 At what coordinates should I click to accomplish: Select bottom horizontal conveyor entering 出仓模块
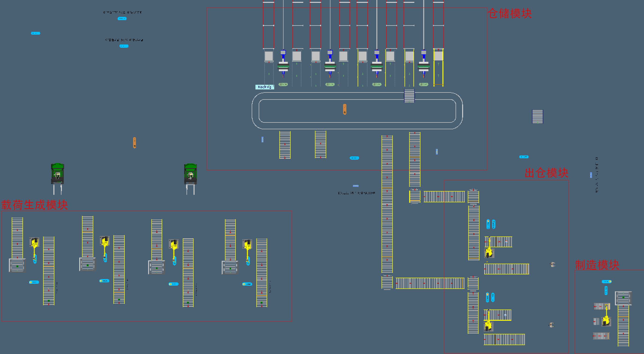coord(430,283)
